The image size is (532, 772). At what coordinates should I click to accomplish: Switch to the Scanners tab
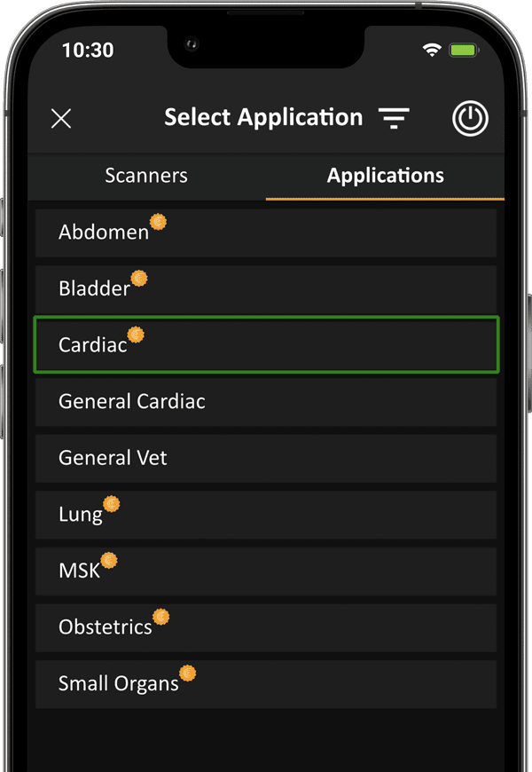146,176
